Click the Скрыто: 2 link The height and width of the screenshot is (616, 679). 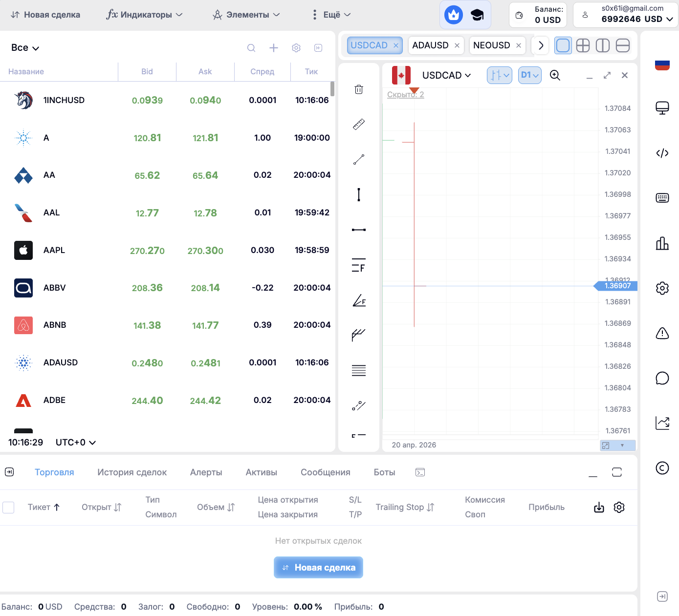tap(405, 95)
